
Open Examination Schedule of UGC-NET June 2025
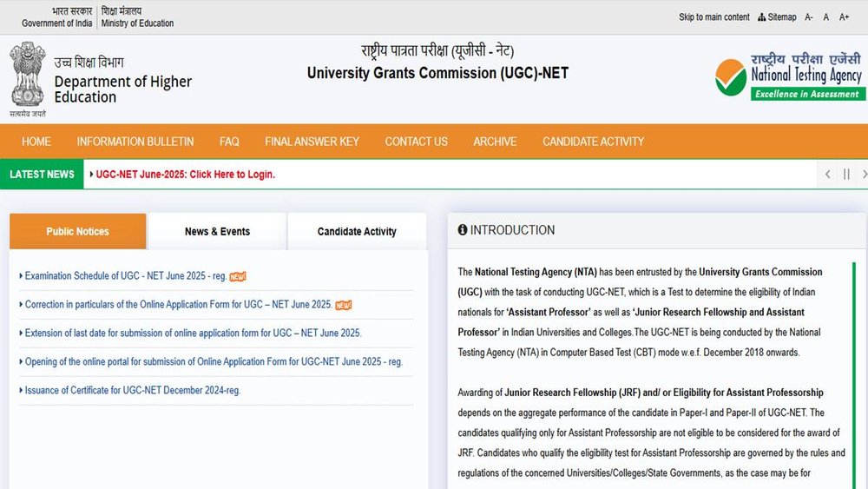click(126, 276)
